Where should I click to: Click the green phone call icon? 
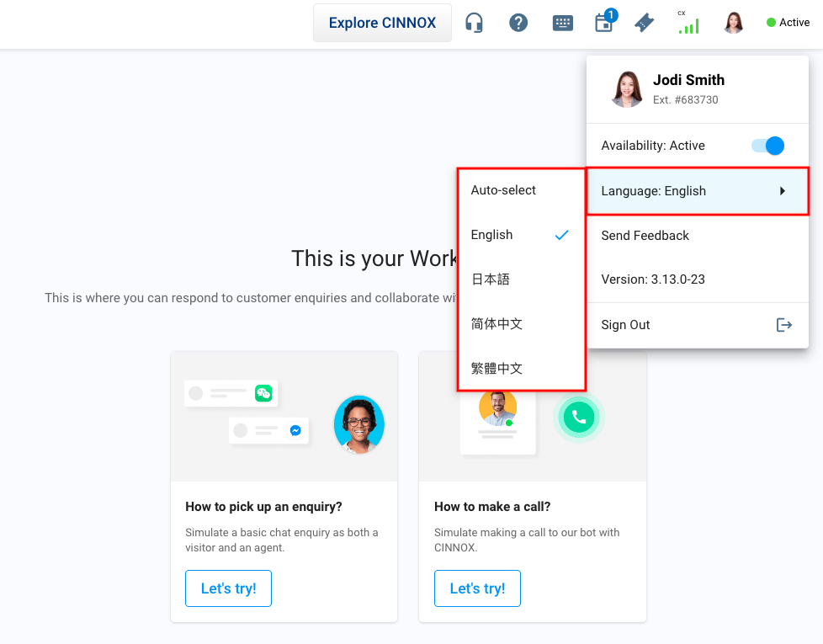[579, 418]
